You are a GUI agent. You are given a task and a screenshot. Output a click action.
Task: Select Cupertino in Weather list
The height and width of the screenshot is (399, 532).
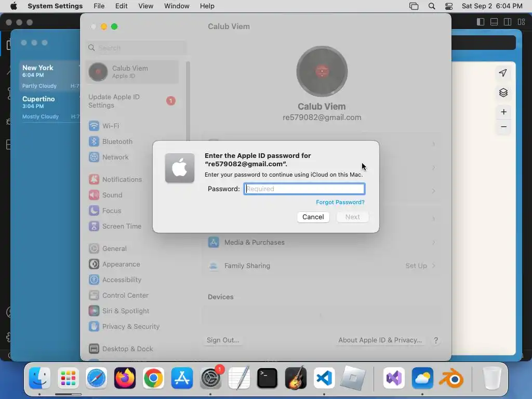coord(49,107)
